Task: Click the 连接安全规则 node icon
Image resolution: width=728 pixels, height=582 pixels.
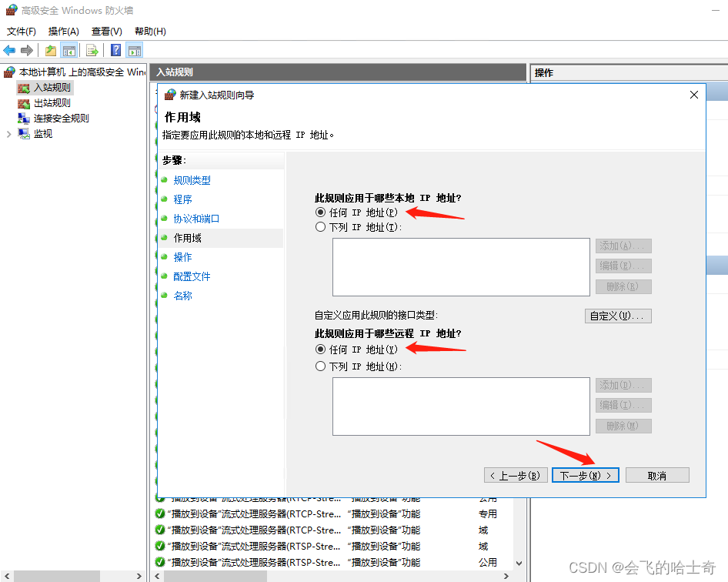Action: [x=24, y=118]
